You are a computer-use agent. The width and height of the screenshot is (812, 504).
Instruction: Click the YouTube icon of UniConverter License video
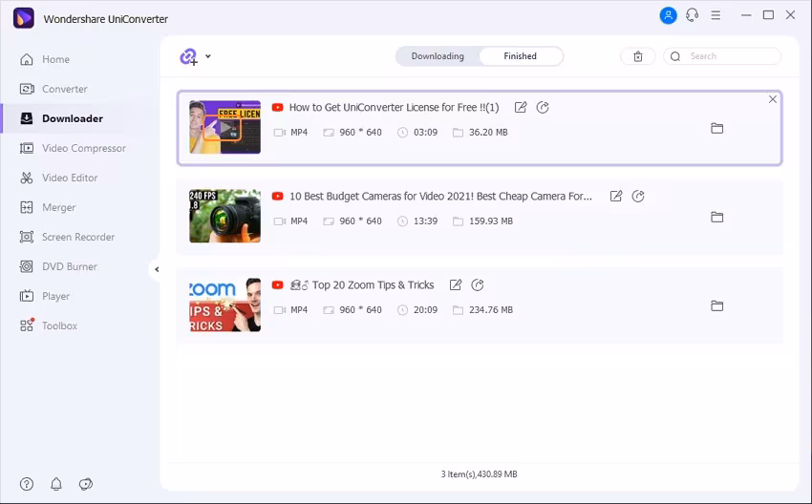point(278,107)
